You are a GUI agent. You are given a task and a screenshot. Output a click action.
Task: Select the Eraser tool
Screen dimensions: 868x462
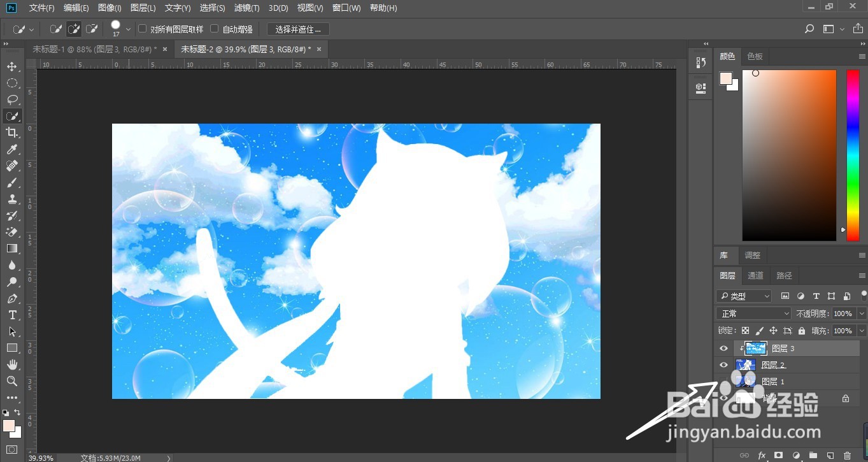(x=12, y=232)
